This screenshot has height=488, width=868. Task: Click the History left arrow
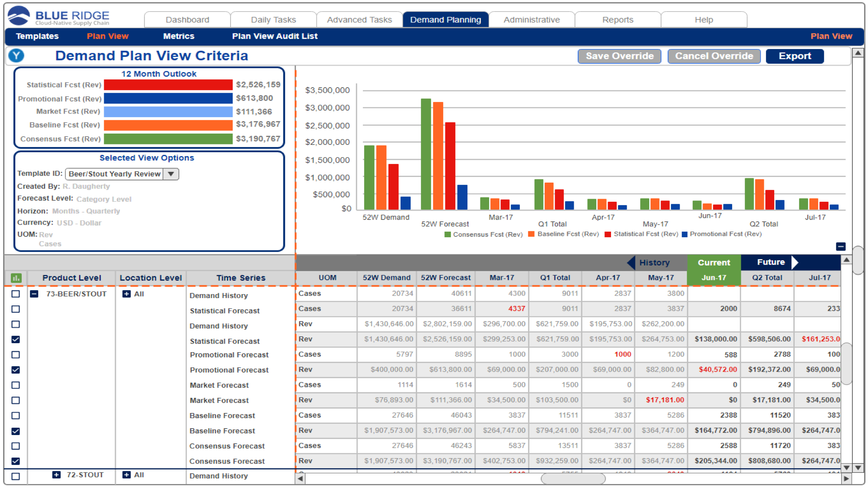[x=631, y=262]
